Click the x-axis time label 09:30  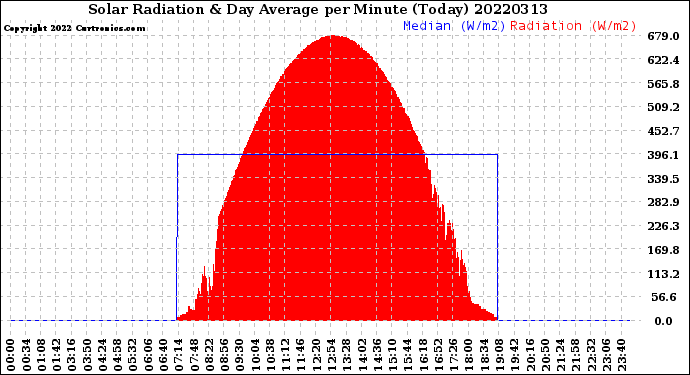[240, 355]
